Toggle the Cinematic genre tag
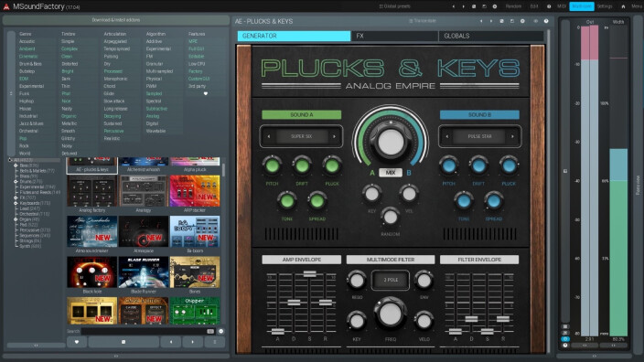This screenshot has height=362, width=644. pyautogui.click(x=28, y=57)
